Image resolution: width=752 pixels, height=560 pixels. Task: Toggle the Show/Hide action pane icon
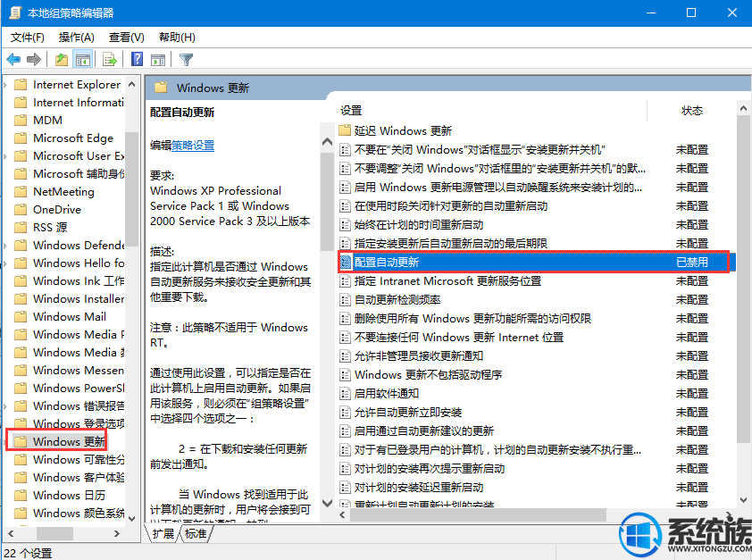click(158, 60)
